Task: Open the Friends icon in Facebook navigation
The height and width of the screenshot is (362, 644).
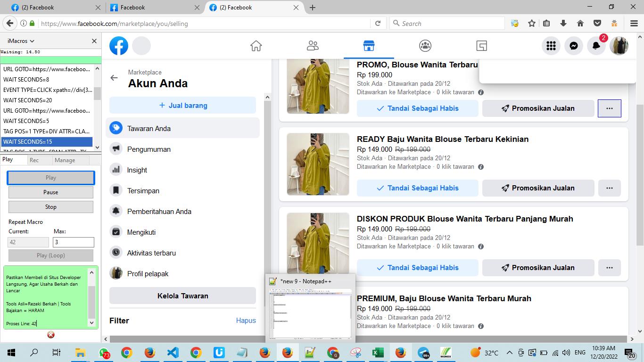Action: pos(313,46)
